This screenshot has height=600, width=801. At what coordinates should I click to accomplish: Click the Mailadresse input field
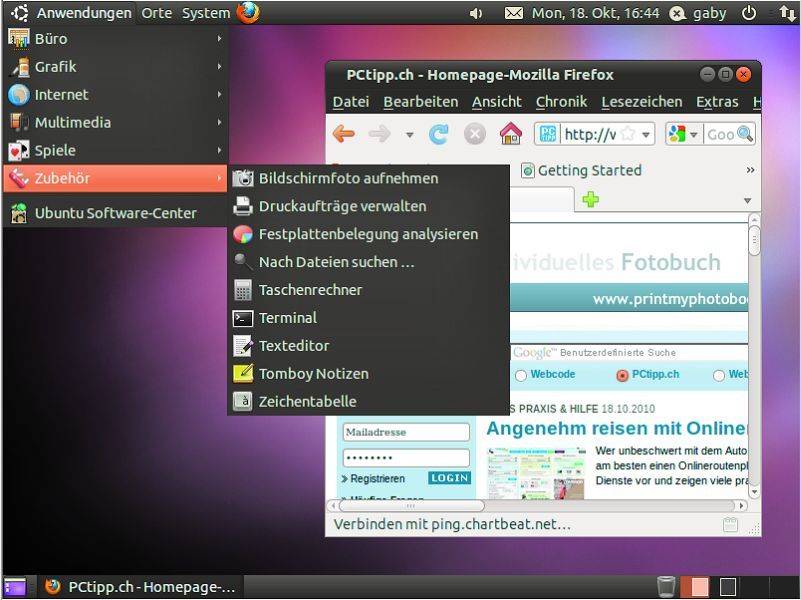pyautogui.click(x=406, y=432)
